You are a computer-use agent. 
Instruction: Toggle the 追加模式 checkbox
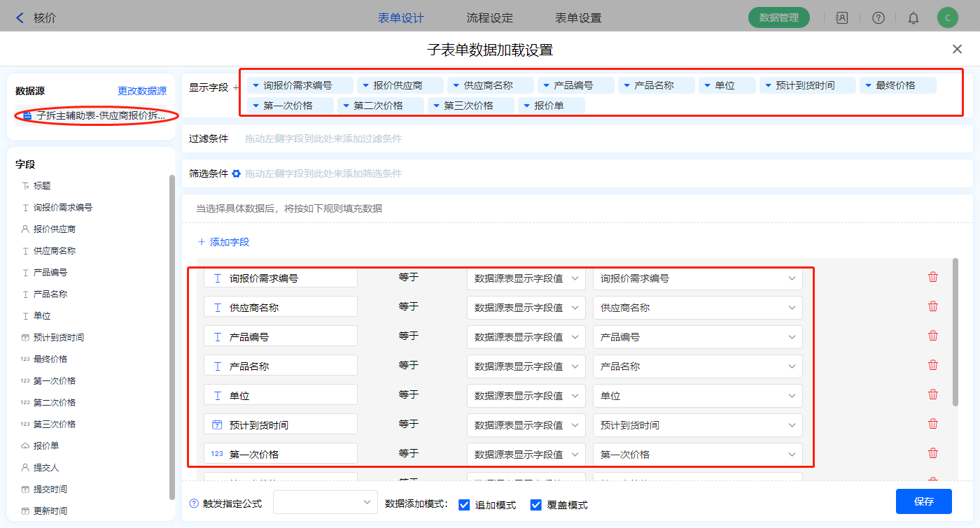point(464,505)
